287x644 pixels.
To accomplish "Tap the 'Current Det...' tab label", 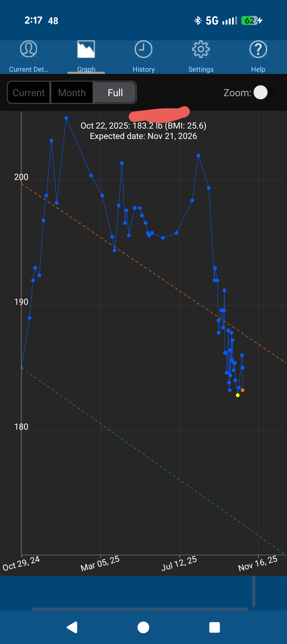I will pyautogui.click(x=29, y=69).
